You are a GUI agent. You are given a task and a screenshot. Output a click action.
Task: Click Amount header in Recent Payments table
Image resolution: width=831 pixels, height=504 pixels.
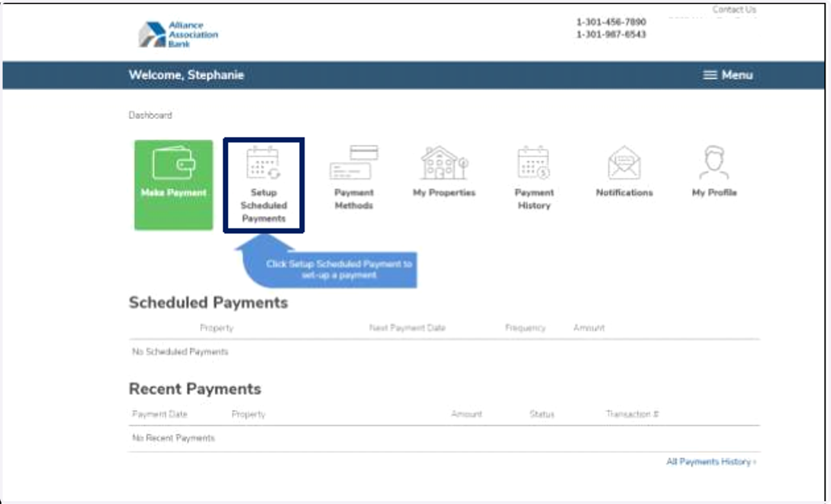[467, 414]
